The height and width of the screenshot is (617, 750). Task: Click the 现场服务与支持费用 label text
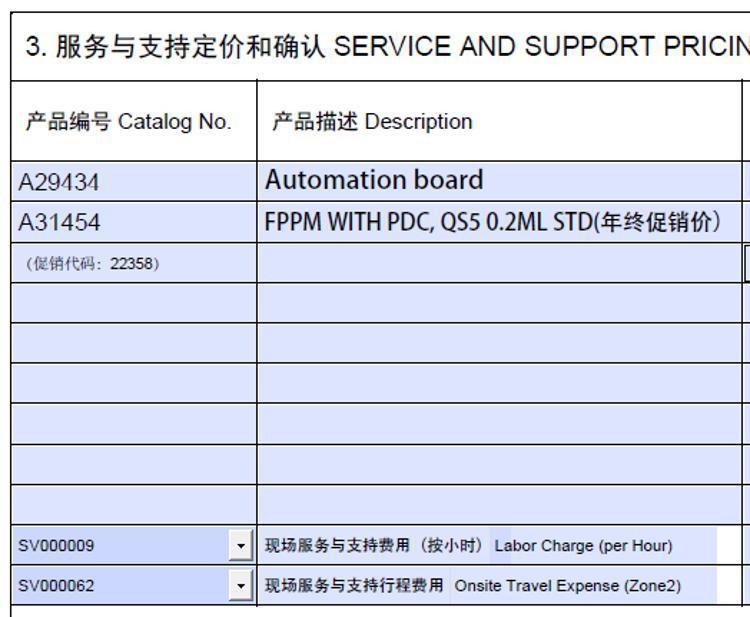click(x=337, y=545)
